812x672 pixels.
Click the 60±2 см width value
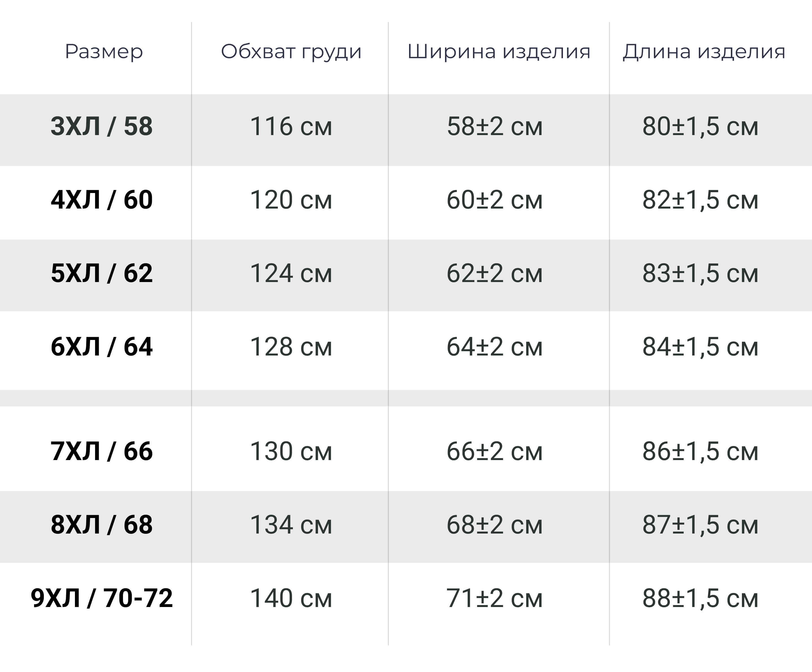click(494, 200)
